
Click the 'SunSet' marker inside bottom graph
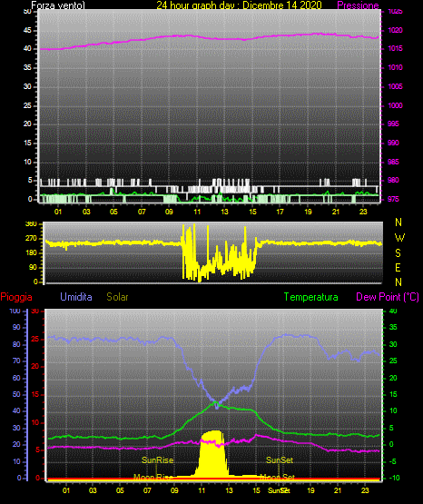point(280,460)
